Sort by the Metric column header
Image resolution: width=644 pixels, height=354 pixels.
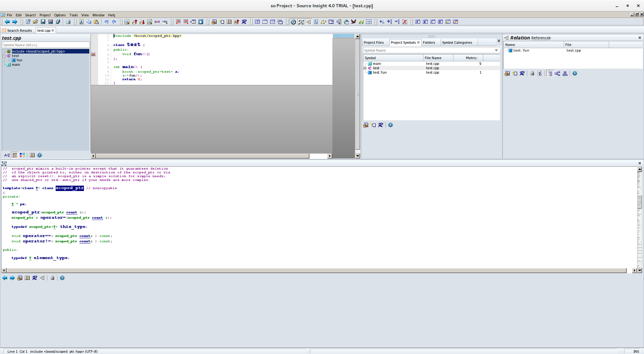pos(468,58)
